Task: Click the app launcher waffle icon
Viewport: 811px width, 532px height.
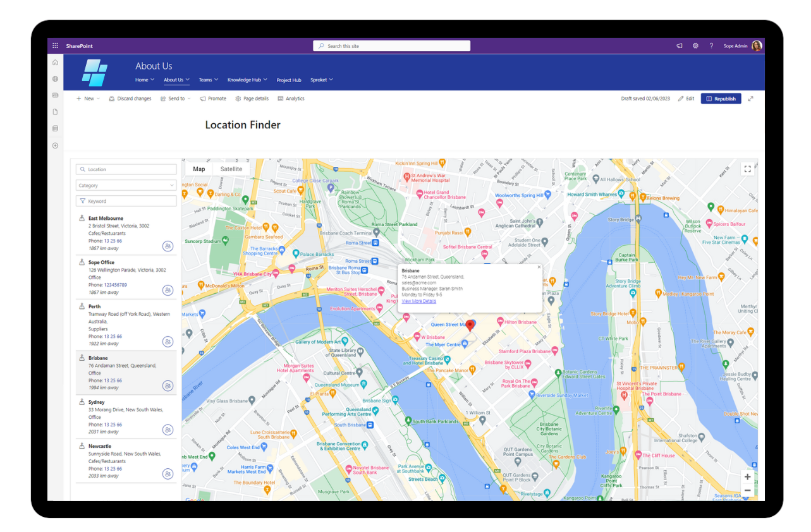Action: coord(55,45)
